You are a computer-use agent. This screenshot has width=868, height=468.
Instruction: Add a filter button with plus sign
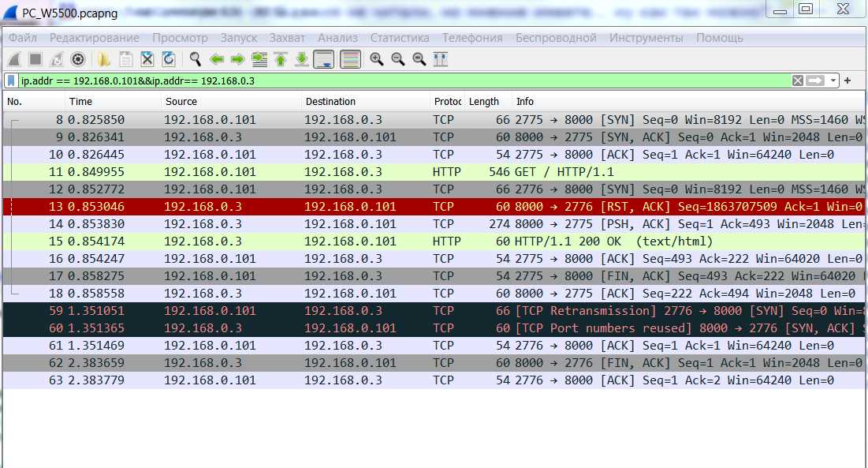pyautogui.click(x=848, y=80)
